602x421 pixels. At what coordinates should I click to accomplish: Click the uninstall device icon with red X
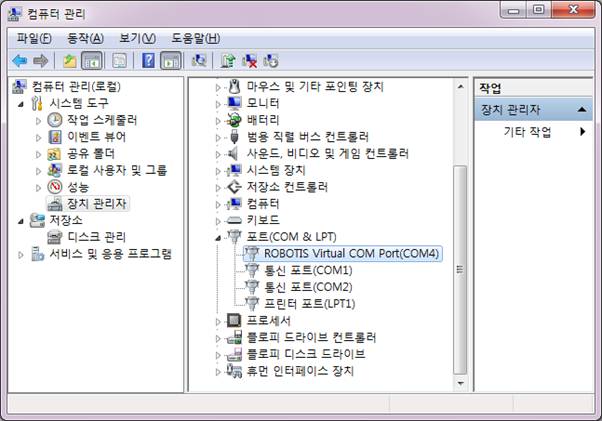click(x=250, y=60)
